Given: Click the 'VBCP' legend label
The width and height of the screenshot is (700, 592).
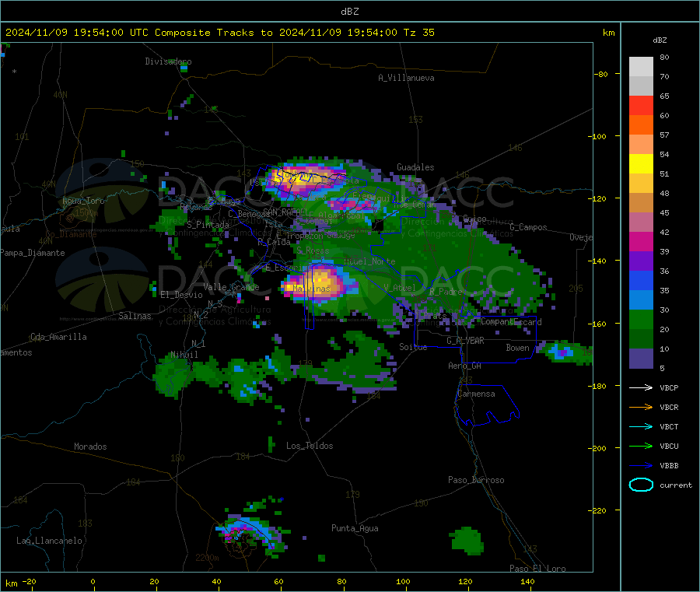Looking at the screenshot, I should point(669,387).
